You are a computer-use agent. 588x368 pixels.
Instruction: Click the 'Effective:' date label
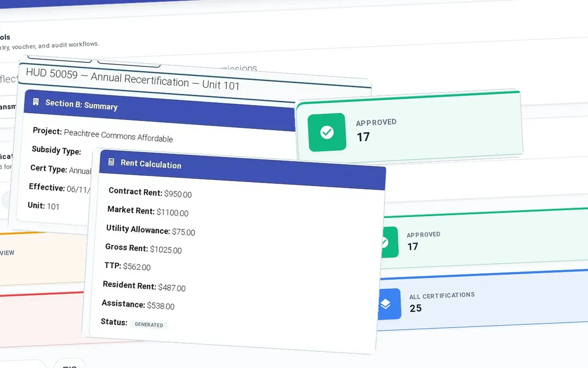point(47,187)
